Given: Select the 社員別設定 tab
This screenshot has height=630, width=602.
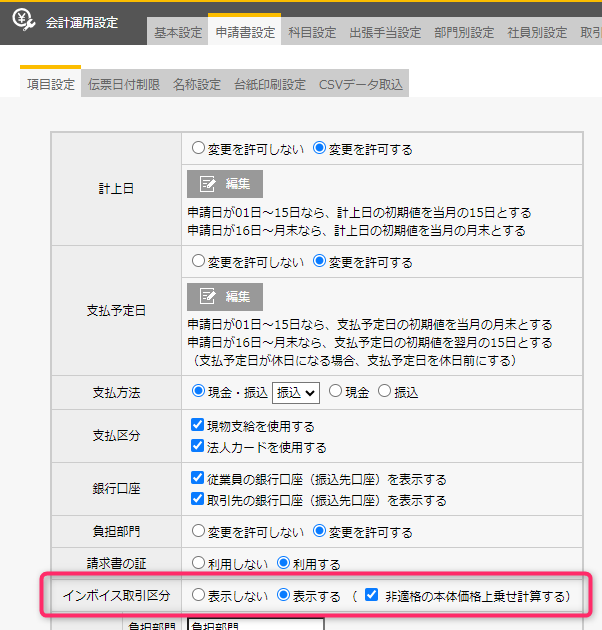Looking at the screenshot, I should click(537, 32).
